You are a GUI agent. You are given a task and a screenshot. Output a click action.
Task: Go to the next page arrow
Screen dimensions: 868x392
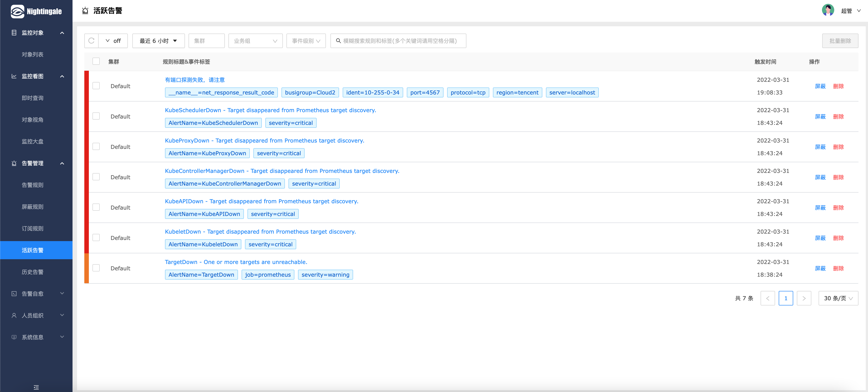[x=804, y=298]
